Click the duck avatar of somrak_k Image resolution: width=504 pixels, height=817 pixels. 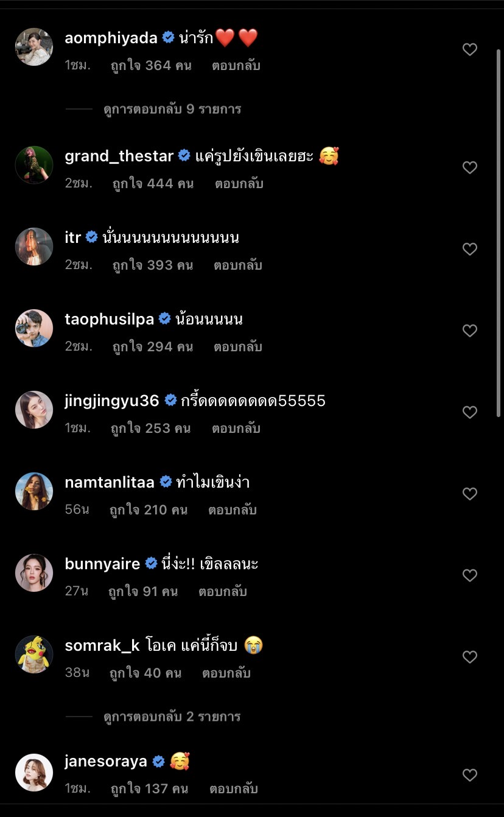[34, 654]
